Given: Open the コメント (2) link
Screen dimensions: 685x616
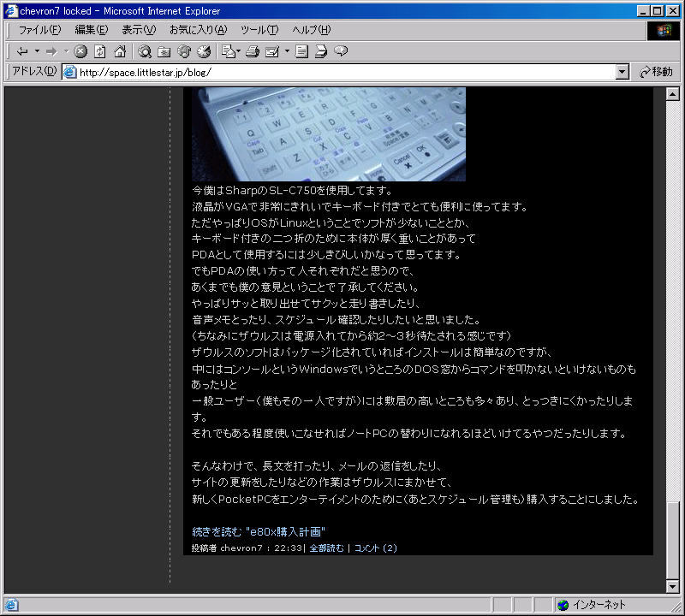Looking at the screenshot, I should (376, 548).
